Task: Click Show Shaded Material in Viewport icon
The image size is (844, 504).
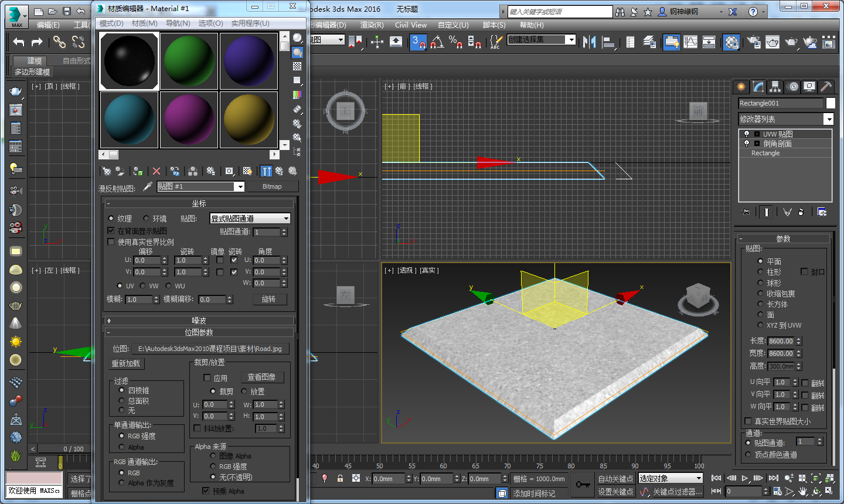Action: 248,171
